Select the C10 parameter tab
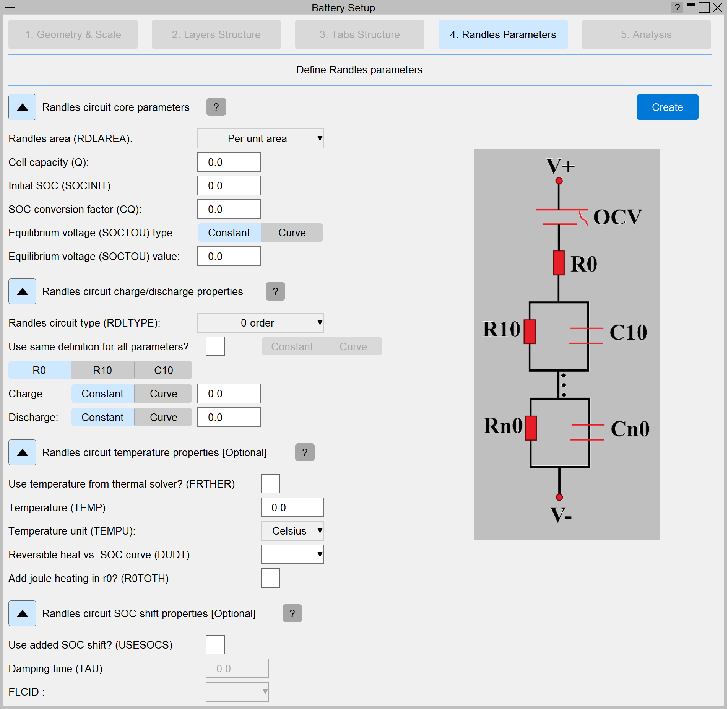The width and height of the screenshot is (728, 709). click(163, 370)
